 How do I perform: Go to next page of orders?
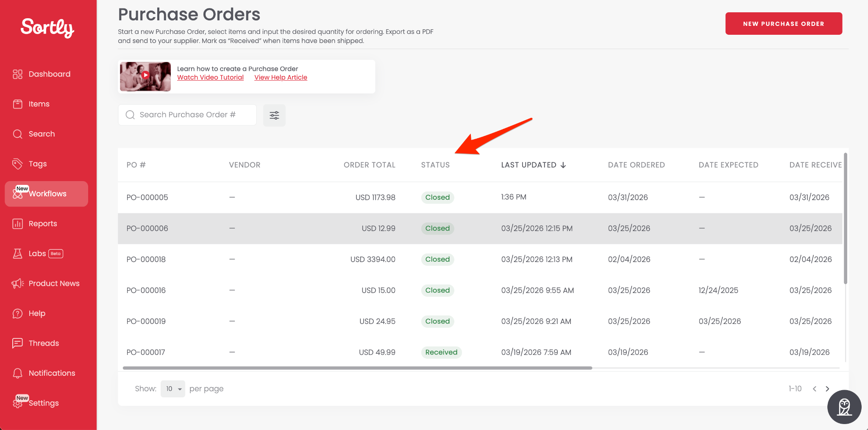click(x=827, y=389)
